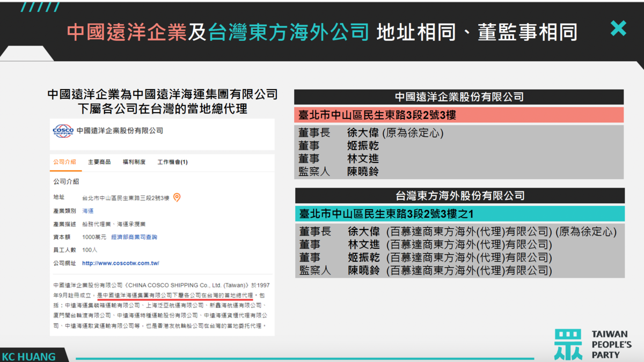Click the salmon address bar 民生東路3段2號3樓
This screenshot has height=362, width=644.
point(459,115)
